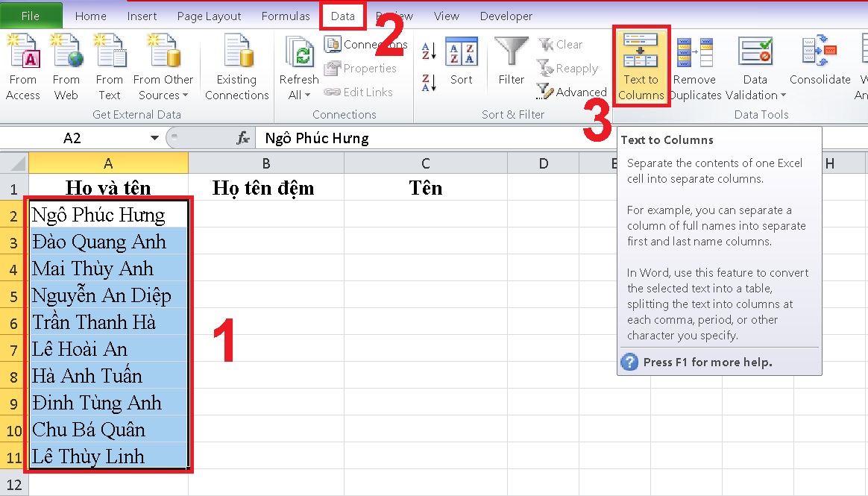Select row 1 header
Viewport: 868px width, 496px height.
point(14,188)
